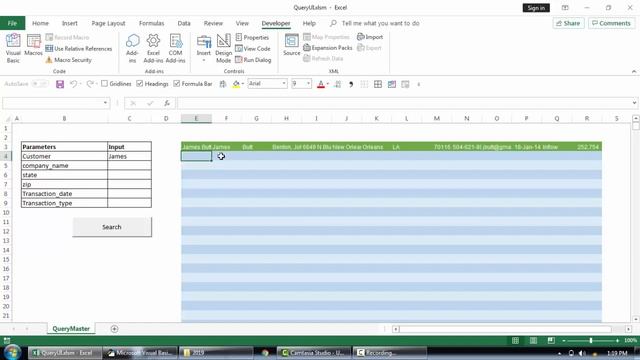This screenshot has height=360, width=640.
Task: Expand the formula bar
Action: pyautogui.click(x=634, y=103)
